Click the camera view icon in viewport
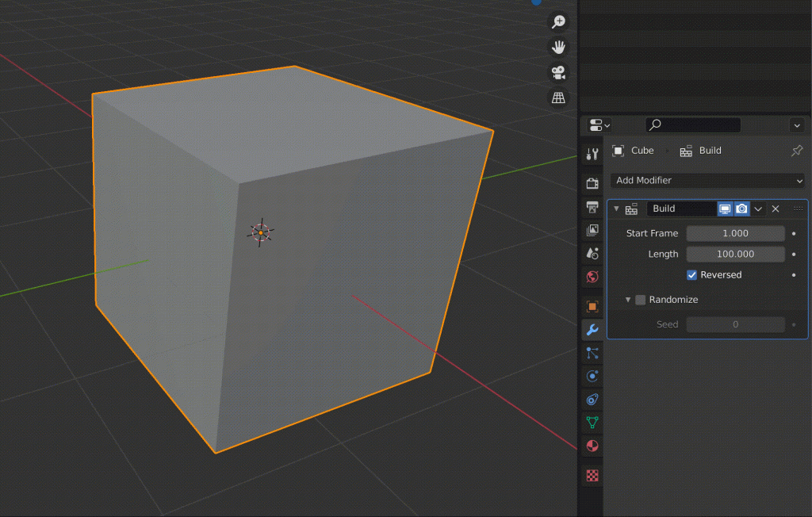Screen dimensions: 812x517 click(x=558, y=73)
